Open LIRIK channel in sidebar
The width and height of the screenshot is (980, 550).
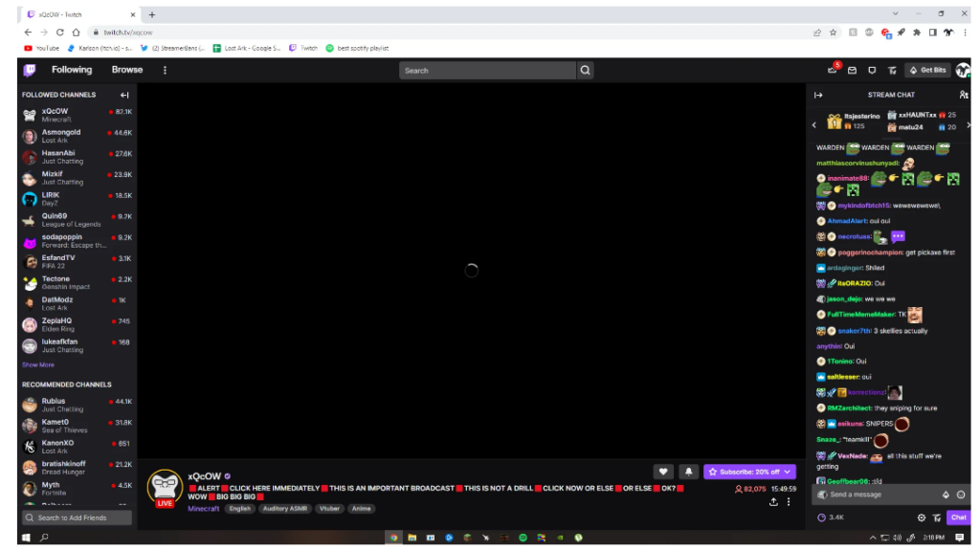pos(77,199)
